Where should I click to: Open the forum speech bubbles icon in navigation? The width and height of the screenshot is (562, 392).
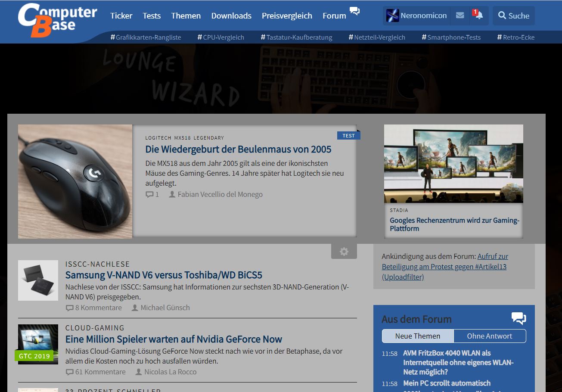(354, 11)
